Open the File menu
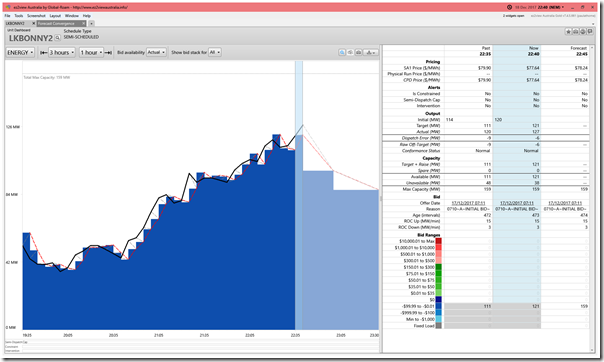This screenshot has height=362, width=604. coord(7,16)
